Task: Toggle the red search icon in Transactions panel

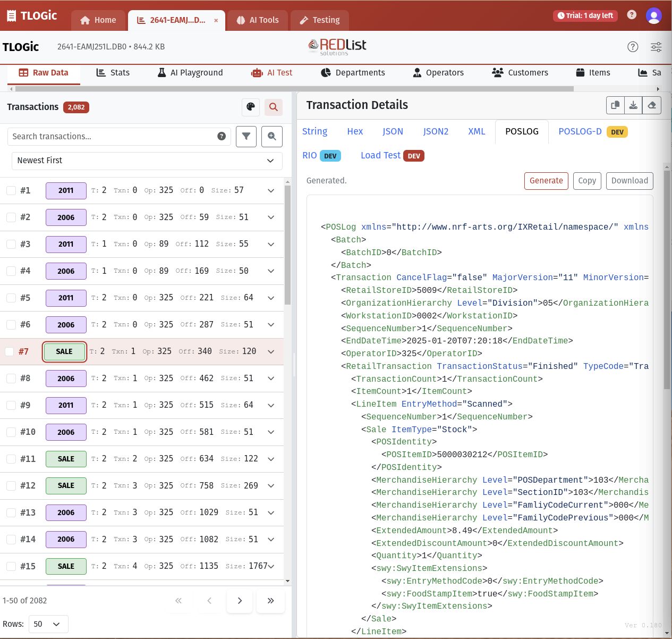Action: [x=274, y=107]
